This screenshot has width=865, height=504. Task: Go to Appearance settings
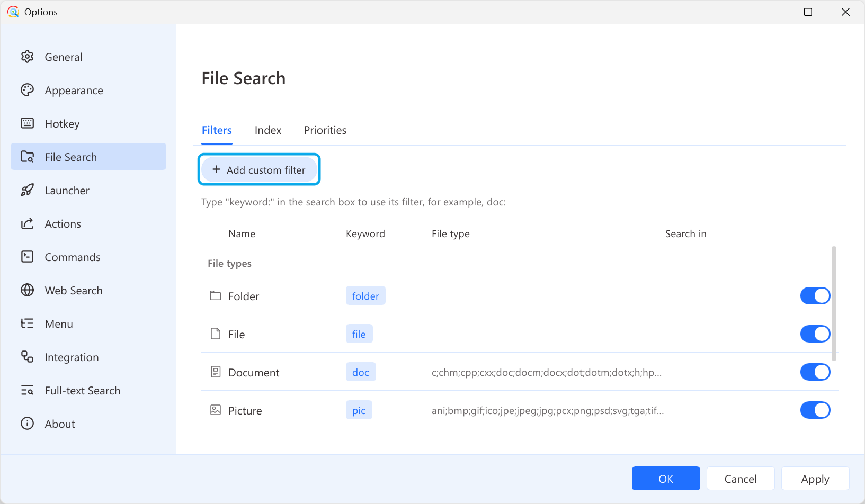click(x=88, y=90)
